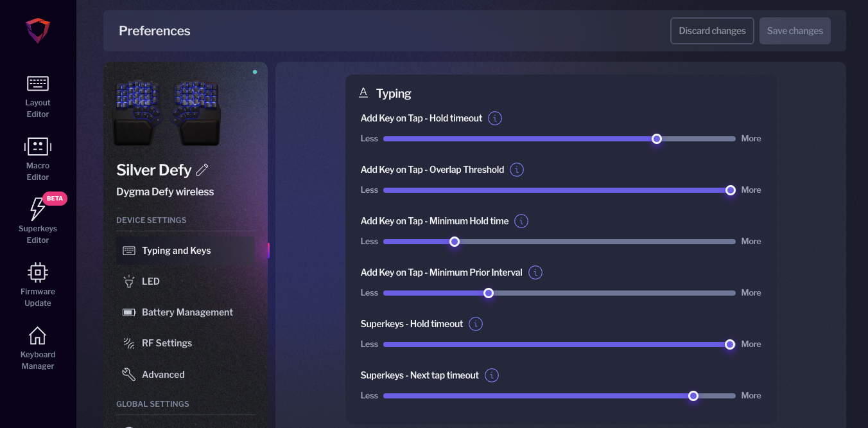
Task: Click the Add Key on Tap - Overlap Threshold label
Action: click(432, 170)
